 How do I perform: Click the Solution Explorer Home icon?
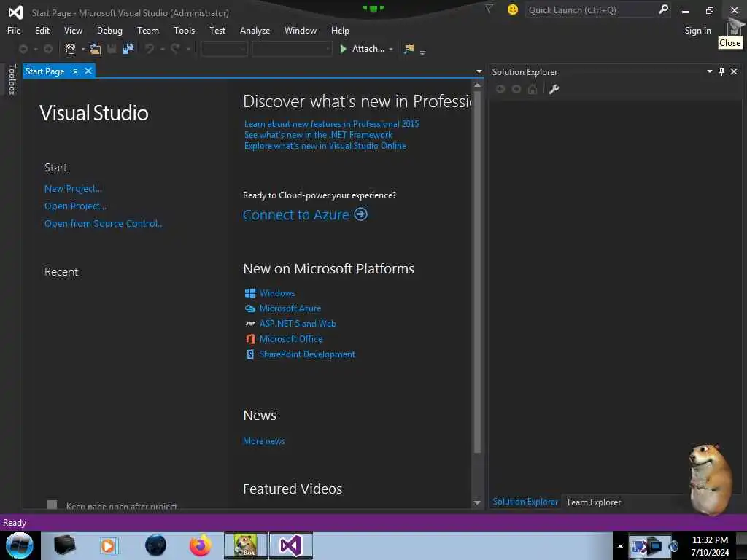coord(533,89)
